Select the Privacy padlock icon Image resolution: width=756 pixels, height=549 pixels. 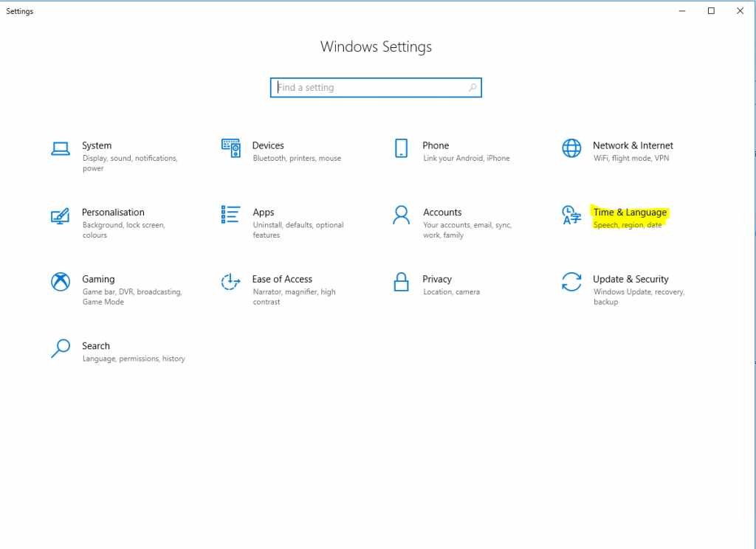401,281
